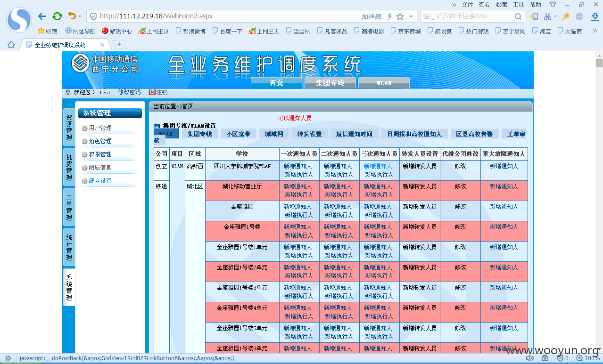The image size is (603, 364).
Task: Switch to the 首页 navigation tab
Action: click(x=276, y=83)
